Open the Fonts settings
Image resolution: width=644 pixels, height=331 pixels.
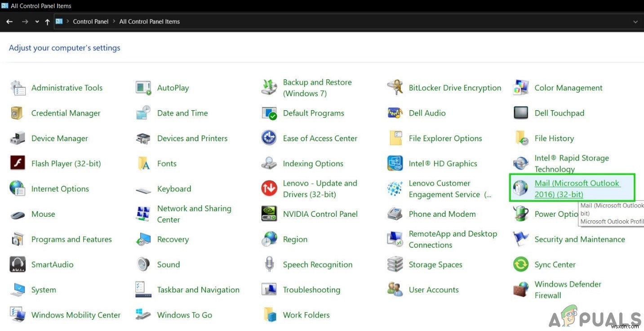click(166, 163)
